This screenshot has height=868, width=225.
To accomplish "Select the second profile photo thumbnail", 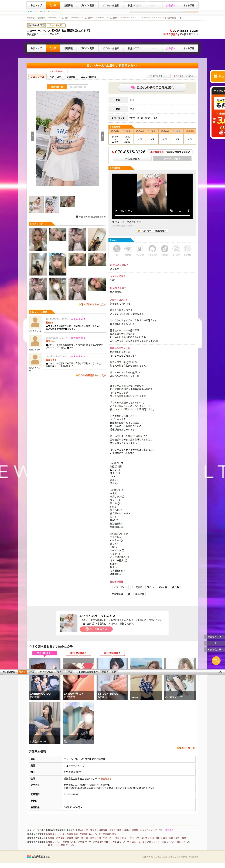I will click(52, 205).
